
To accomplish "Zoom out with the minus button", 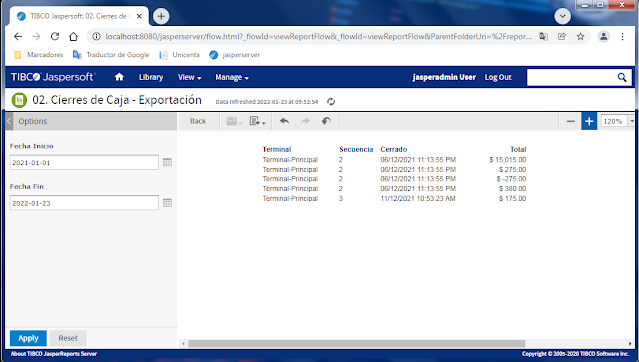I will [571, 121].
